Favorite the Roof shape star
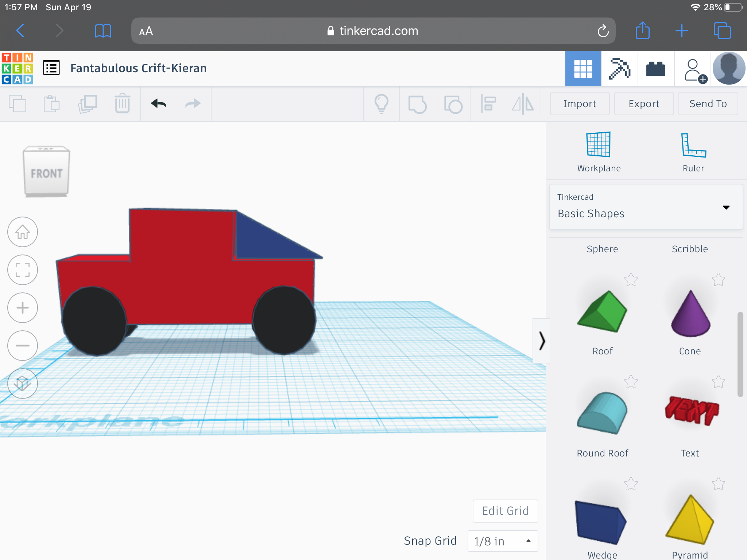Viewport: 747px width, 560px height. pyautogui.click(x=631, y=280)
